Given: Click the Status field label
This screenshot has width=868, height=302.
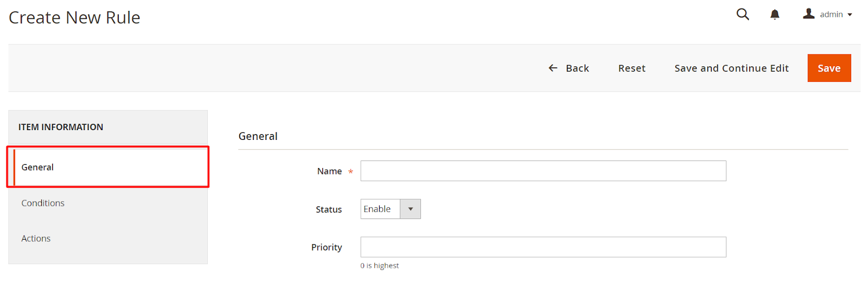Looking at the screenshot, I should 329,209.
